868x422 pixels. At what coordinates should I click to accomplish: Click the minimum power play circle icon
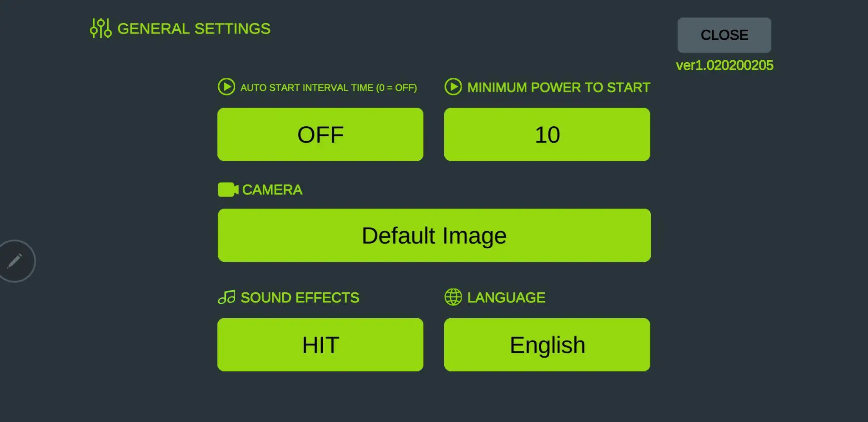click(x=453, y=87)
